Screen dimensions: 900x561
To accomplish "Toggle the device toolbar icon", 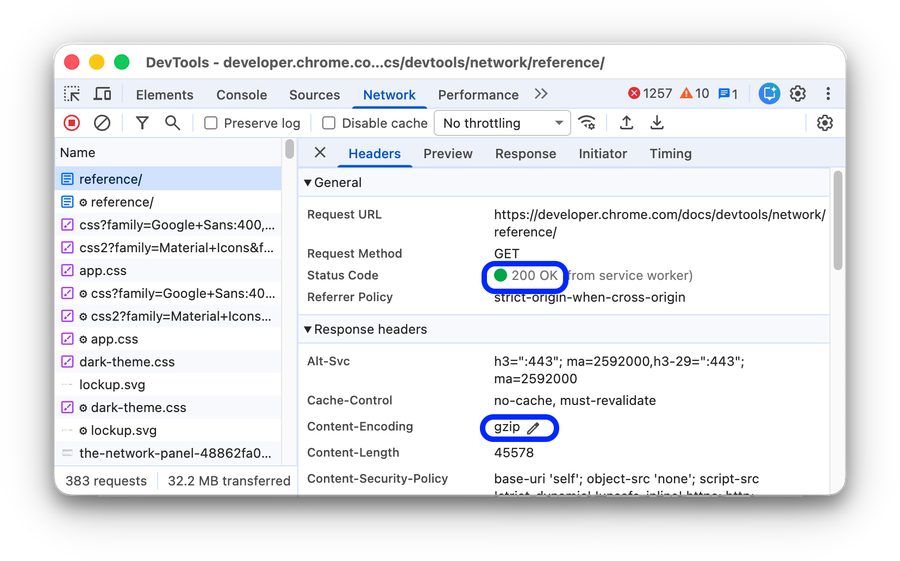I will click(102, 94).
